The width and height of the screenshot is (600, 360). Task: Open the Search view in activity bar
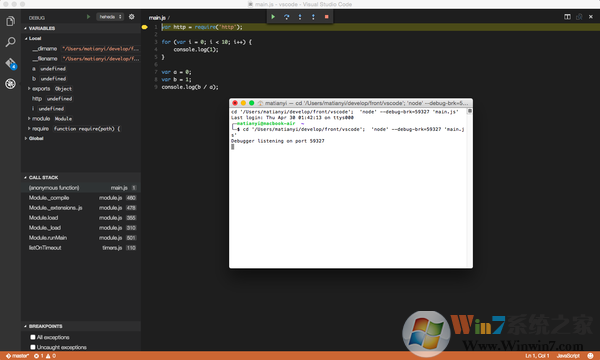(x=10, y=42)
